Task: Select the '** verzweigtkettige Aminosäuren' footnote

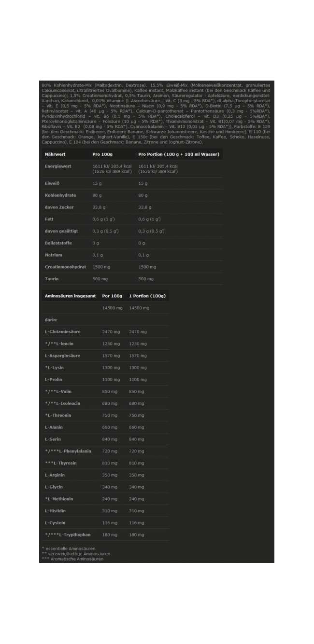Action: pyautogui.click(x=76, y=554)
